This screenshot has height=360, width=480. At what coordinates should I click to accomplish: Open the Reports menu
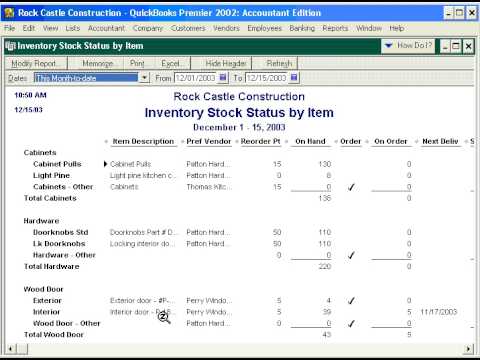pyautogui.click(x=335, y=28)
